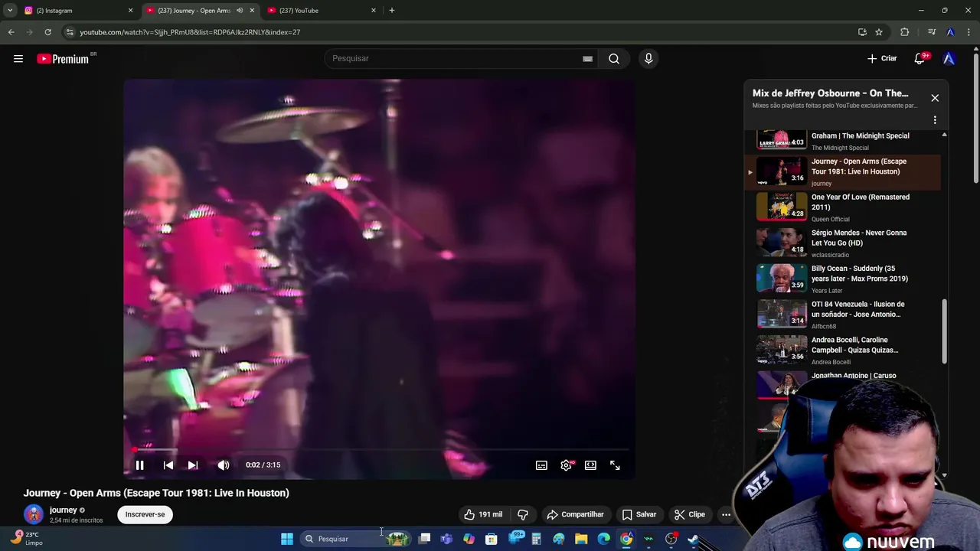Open Chrome extensions puzzle icon
Viewport: 980px width, 551px height.
905,32
